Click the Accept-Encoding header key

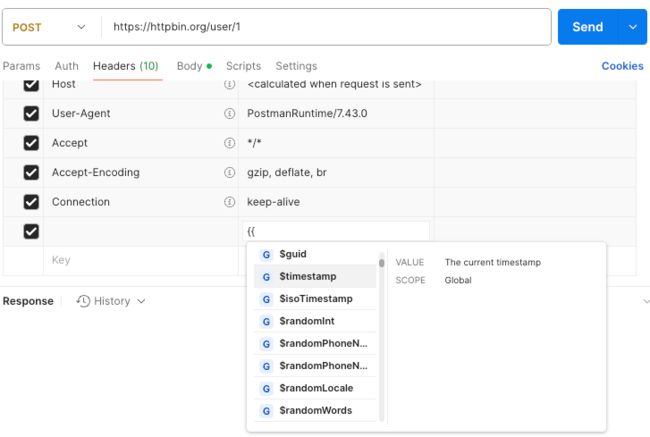click(x=96, y=172)
